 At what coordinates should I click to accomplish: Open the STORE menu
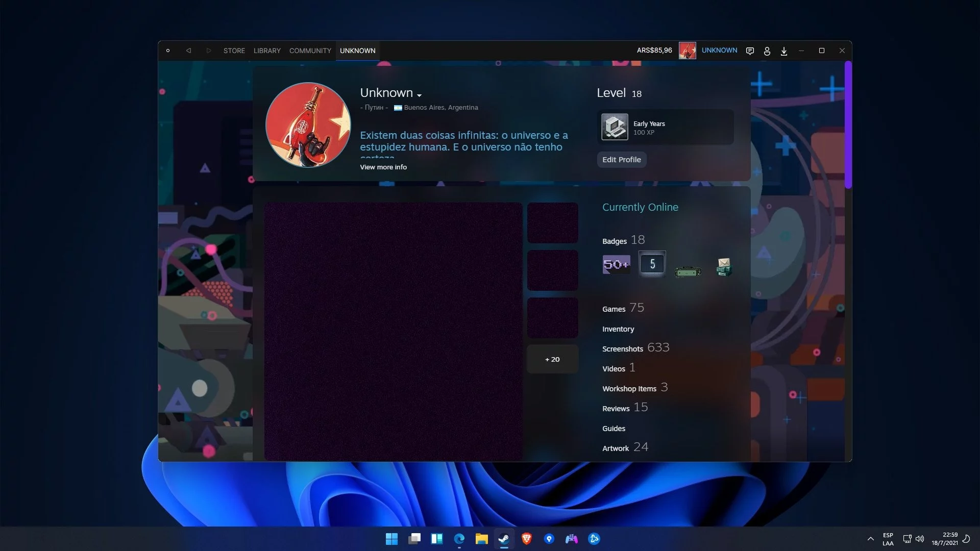pyautogui.click(x=234, y=51)
